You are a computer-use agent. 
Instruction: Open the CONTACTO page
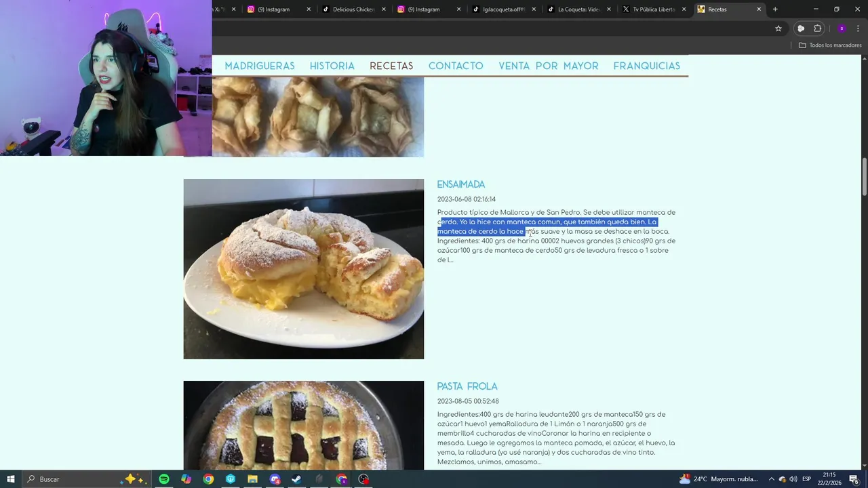click(x=456, y=66)
